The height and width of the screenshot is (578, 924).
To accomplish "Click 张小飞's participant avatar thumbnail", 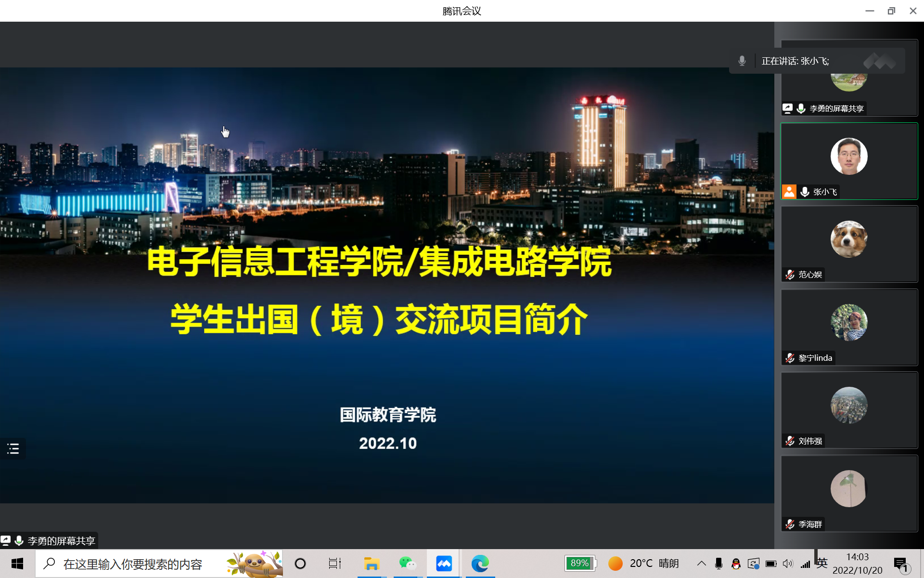I will click(x=849, y=157).
